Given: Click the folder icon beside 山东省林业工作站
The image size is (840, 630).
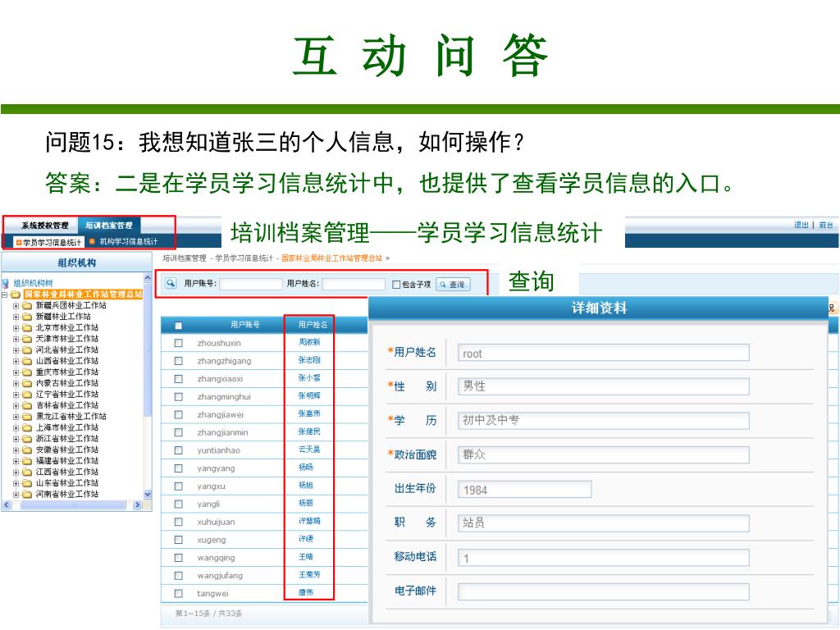Looking at the screenshot, I should coord(27,483).
